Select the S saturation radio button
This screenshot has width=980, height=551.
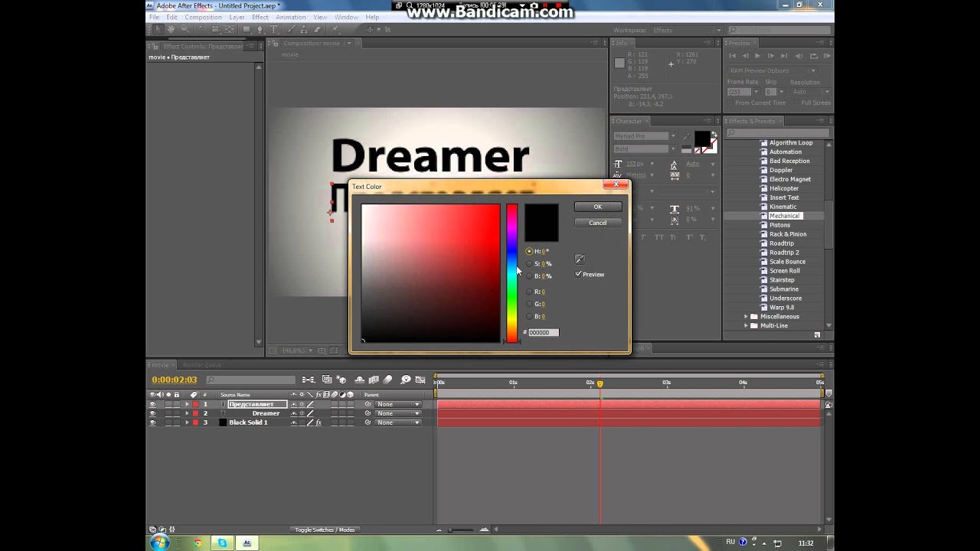click(529, 263)
